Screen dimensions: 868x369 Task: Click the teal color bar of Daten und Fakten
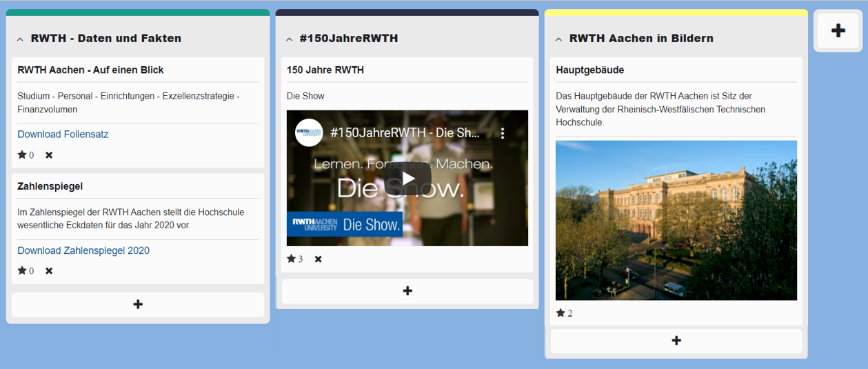tap(138, 12)
